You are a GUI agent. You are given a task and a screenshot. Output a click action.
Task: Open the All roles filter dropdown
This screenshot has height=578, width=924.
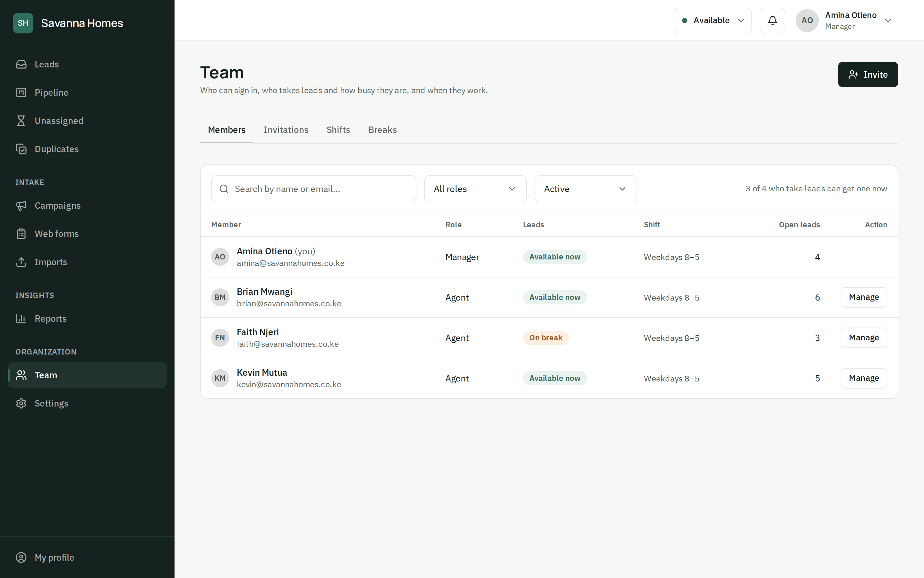tap(475, 189)
